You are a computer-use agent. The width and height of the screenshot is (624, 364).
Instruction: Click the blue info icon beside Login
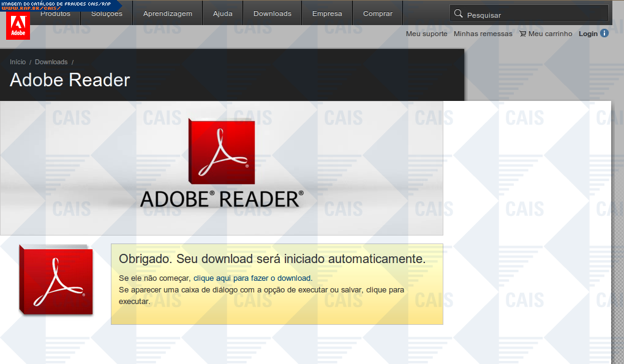(x=604, y=33)
